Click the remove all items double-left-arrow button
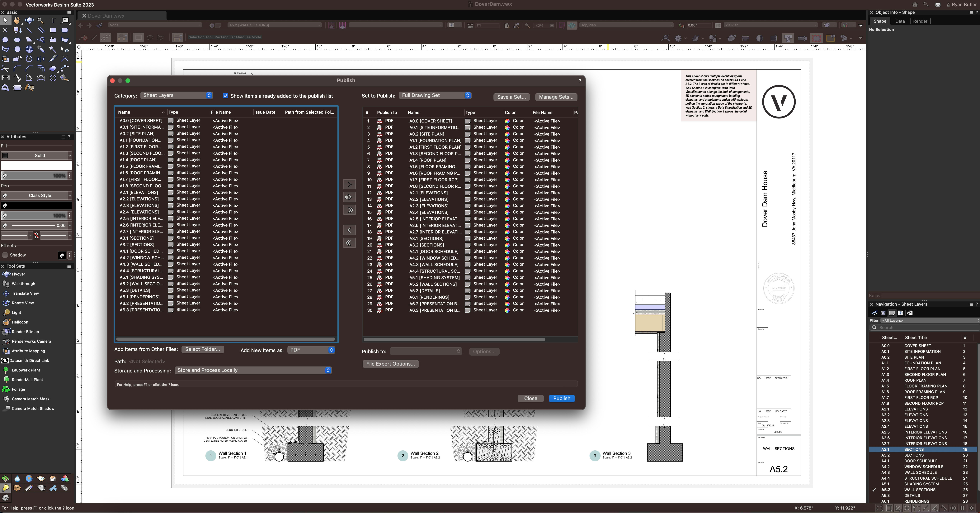The height and width of the screenshot is (513, 980). [x=349, y=243]
